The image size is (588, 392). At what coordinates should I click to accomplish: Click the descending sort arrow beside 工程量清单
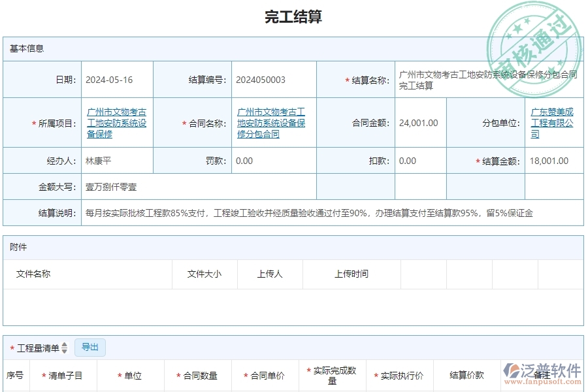(x=63, y=350)
